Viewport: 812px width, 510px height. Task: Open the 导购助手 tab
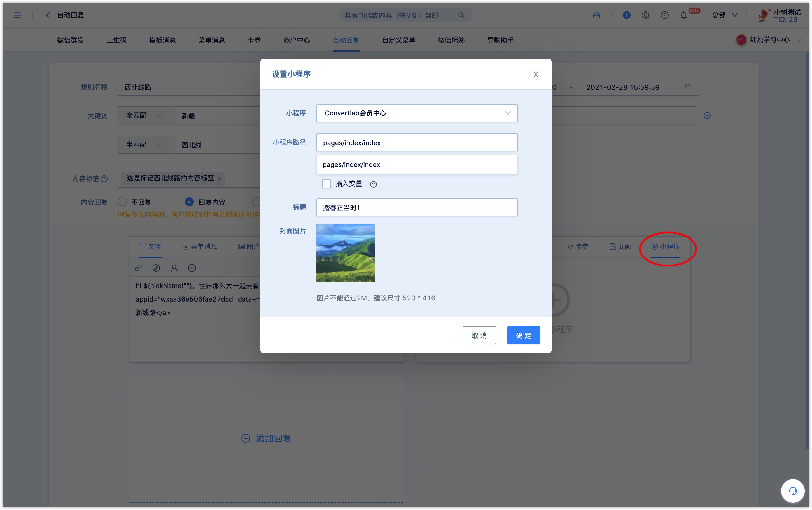500,40
